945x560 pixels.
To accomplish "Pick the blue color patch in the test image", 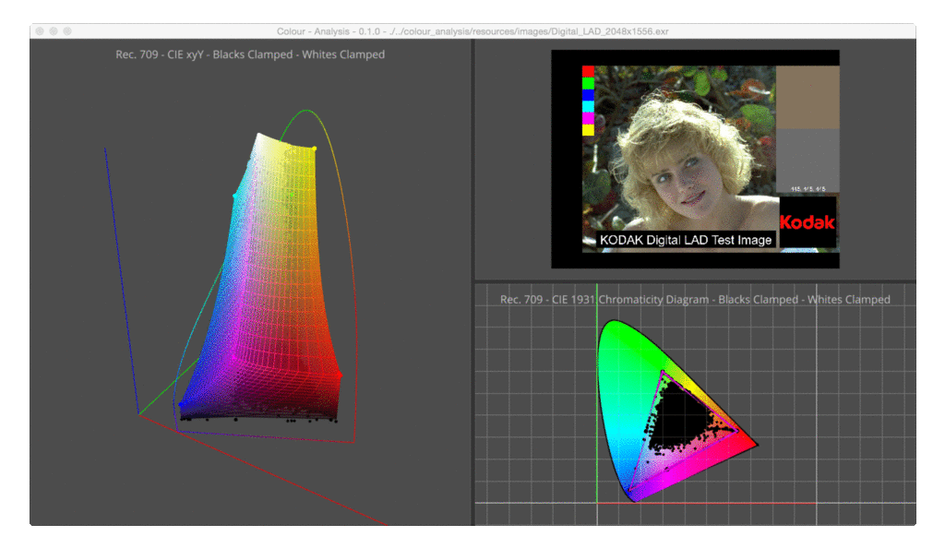I will click(x=588, y=95).
